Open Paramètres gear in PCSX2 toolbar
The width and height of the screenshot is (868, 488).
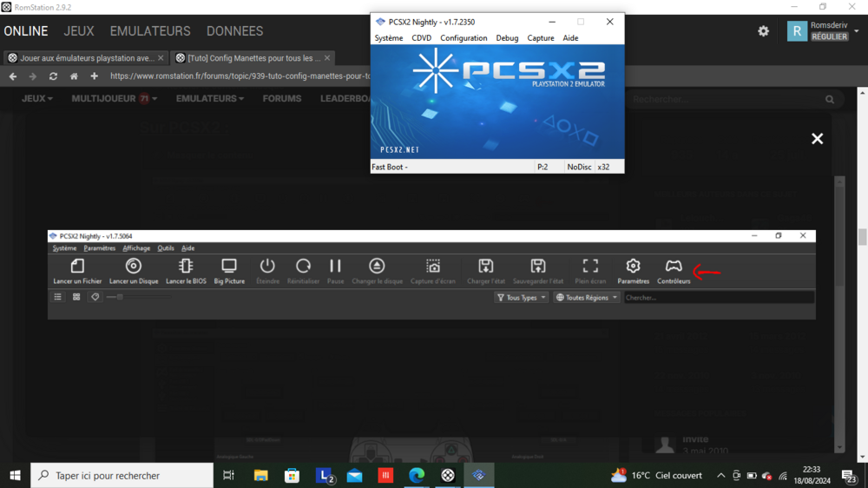(633, 267)
